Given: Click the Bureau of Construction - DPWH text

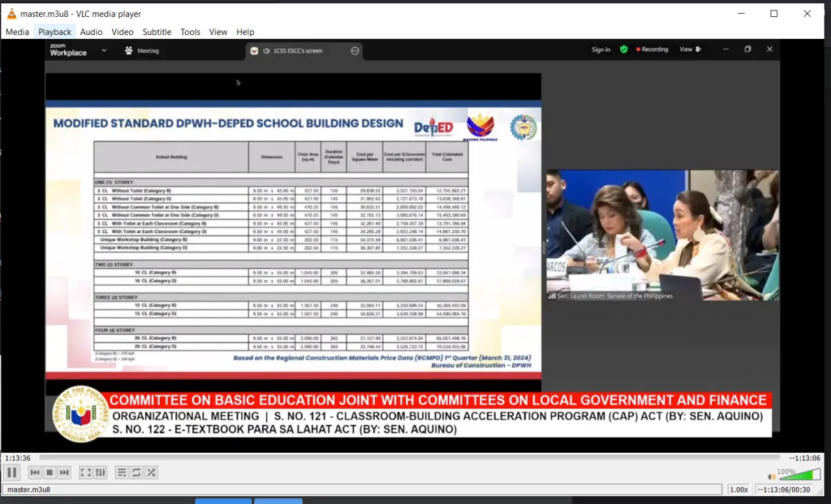Looking at the screenshot, I should [481, 365].
